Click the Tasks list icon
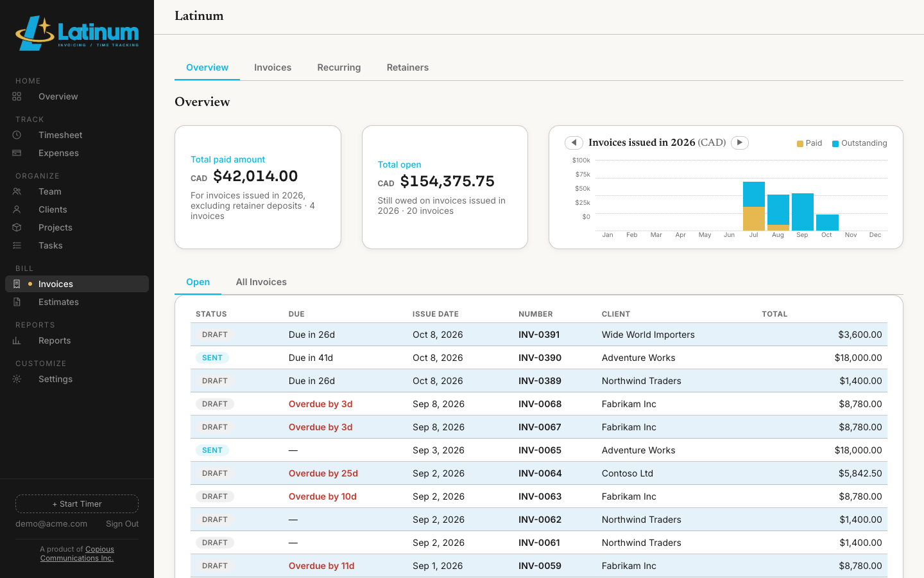 click(17, 245)
